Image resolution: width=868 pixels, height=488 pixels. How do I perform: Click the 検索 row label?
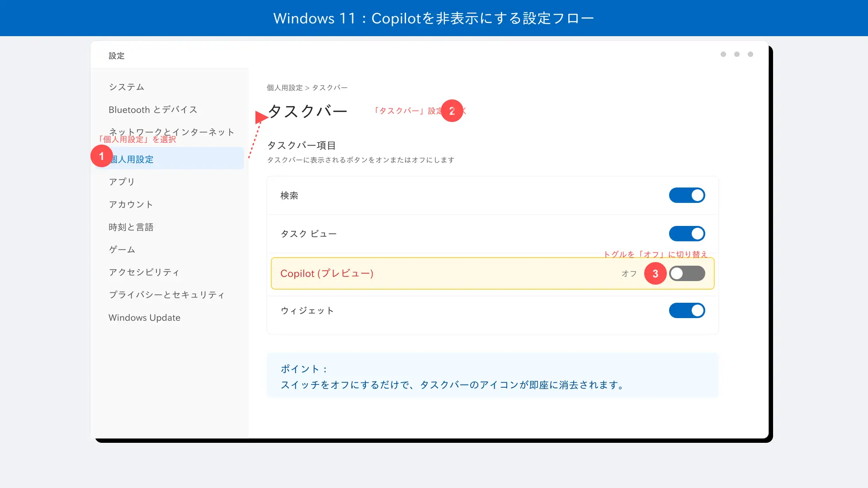(x=289, y=195)
